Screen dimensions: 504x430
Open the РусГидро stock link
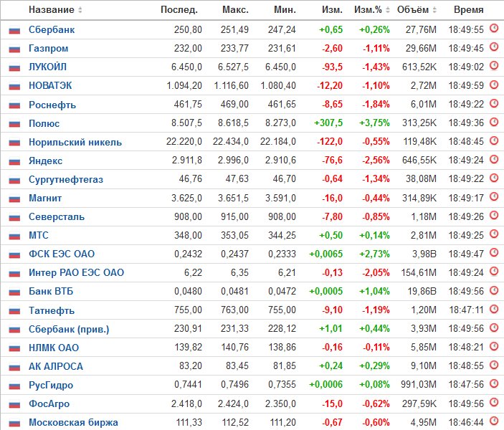pyautogui.click(x=51, y=386)
